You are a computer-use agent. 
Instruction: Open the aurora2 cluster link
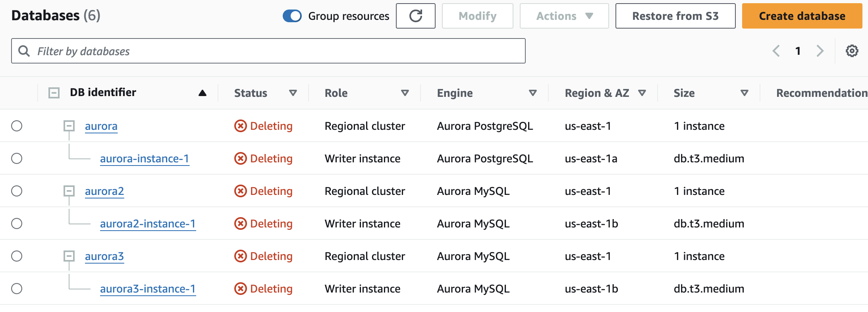tap(104, 191)
